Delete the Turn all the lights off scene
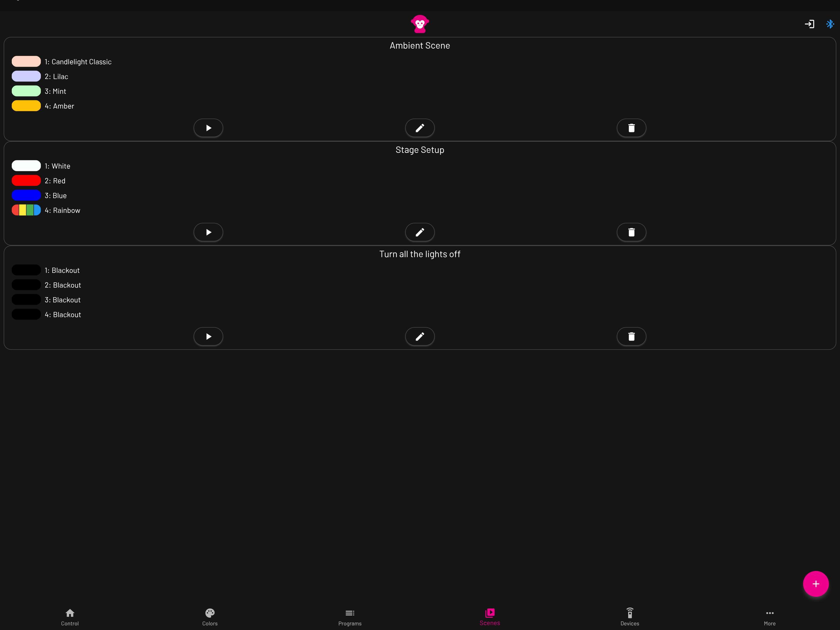Viewport: 840px width, 630px height. click(631, 336)
